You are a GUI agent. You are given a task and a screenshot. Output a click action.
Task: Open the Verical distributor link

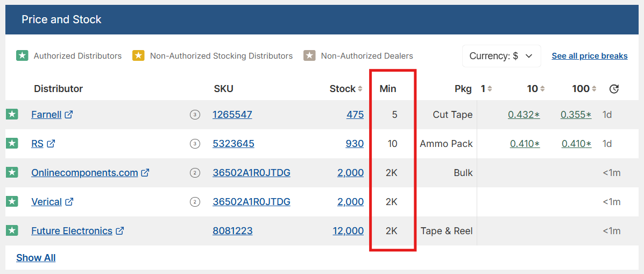click(46, 202)
